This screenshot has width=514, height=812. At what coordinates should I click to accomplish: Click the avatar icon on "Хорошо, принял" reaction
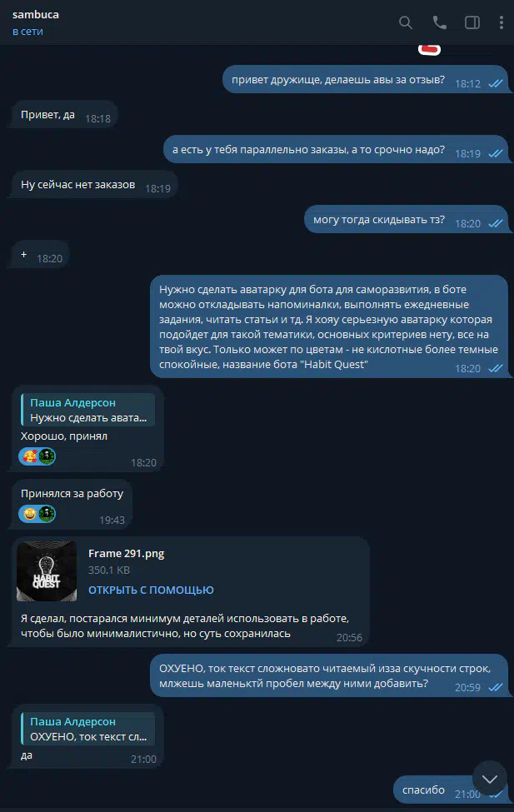pyautogui.click(x=47, y=456)
